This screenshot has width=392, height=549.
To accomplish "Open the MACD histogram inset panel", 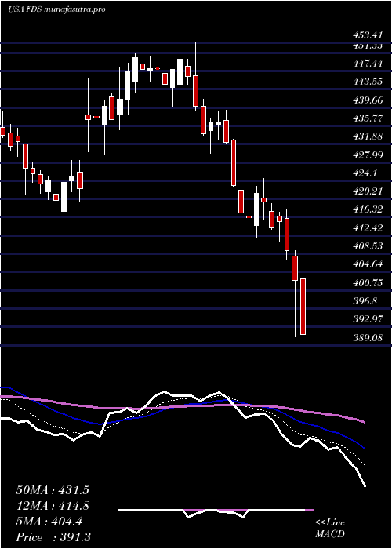I will pyautogui.click(x=216, y=510).
